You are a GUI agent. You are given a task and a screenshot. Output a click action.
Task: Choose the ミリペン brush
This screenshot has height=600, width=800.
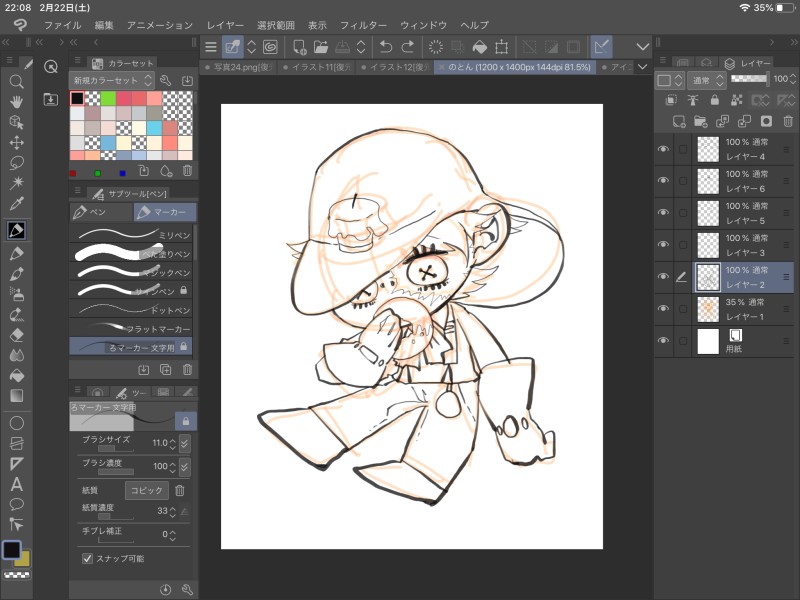point(131,235)
